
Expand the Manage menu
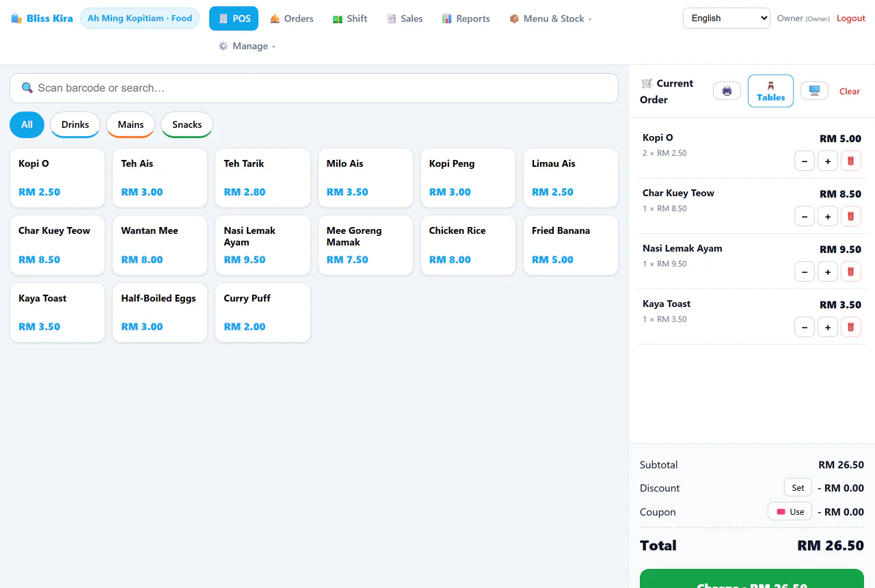(246, 46)
